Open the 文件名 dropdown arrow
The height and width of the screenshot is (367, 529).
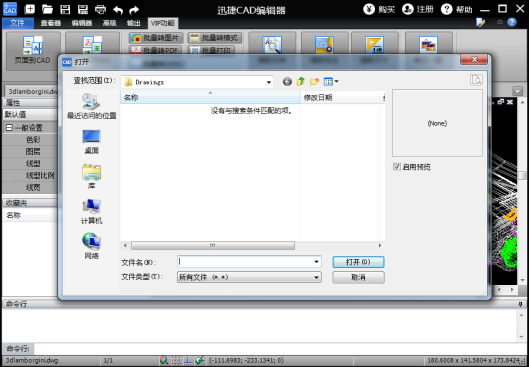(x=316, y=262)
